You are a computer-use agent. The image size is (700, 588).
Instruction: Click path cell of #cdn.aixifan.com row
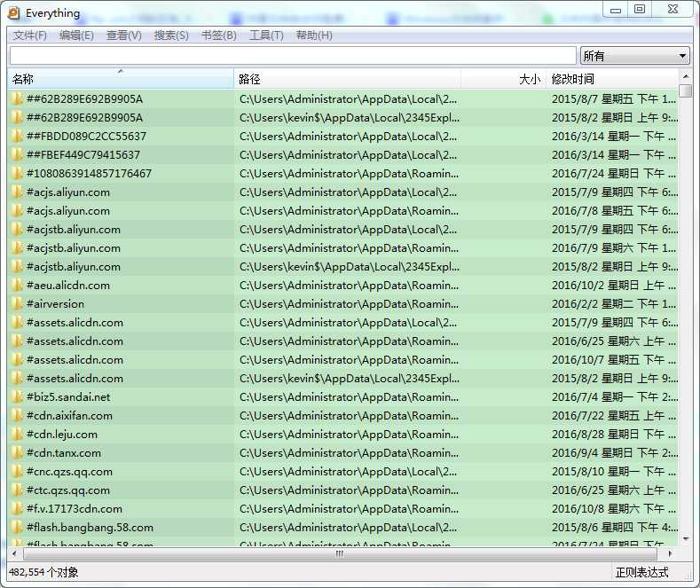click(x=349, y=415)
